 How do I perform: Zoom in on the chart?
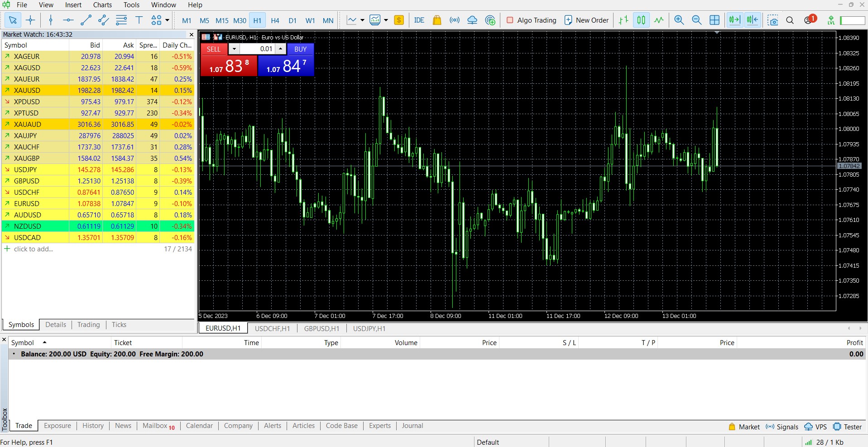tap(679, 20)
